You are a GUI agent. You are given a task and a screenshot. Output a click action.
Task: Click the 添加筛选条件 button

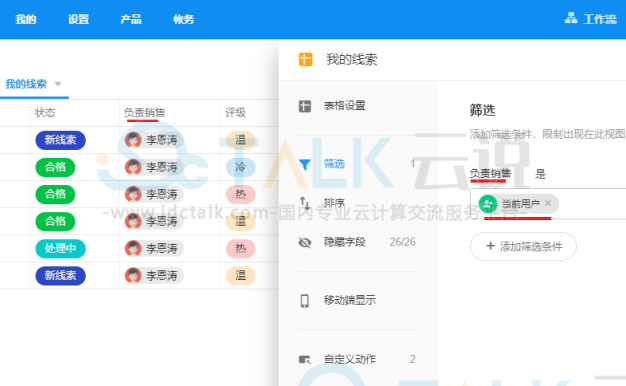pyautogui.click(x=523, y=246)
